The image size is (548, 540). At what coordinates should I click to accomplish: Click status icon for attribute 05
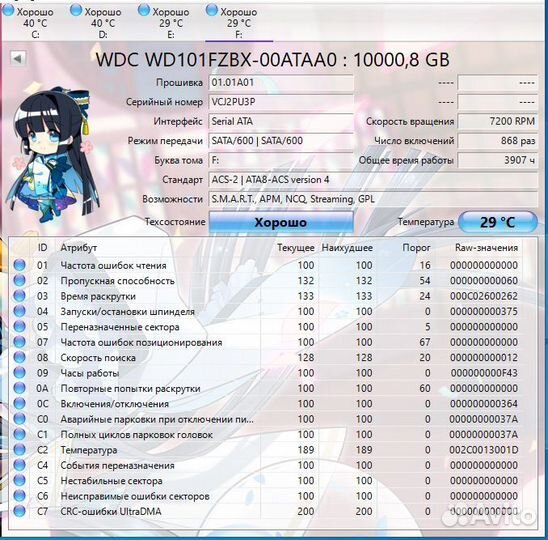20,327
